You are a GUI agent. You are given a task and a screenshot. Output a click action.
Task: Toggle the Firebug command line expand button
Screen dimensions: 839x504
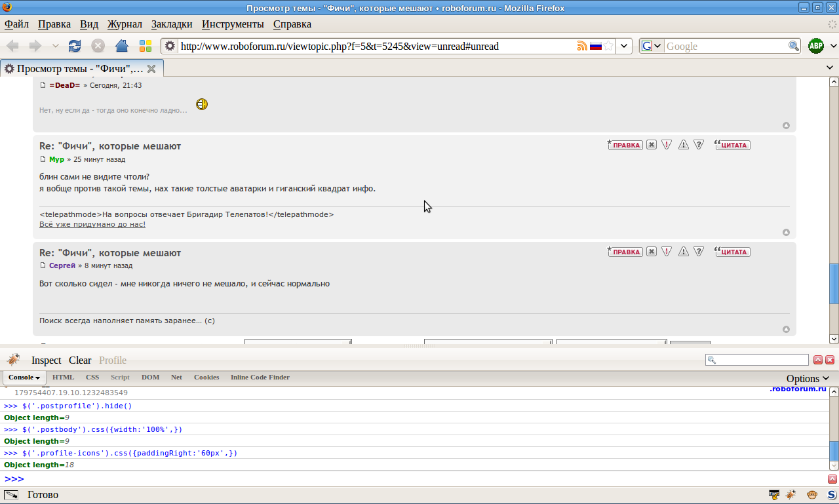pos(832,479)
